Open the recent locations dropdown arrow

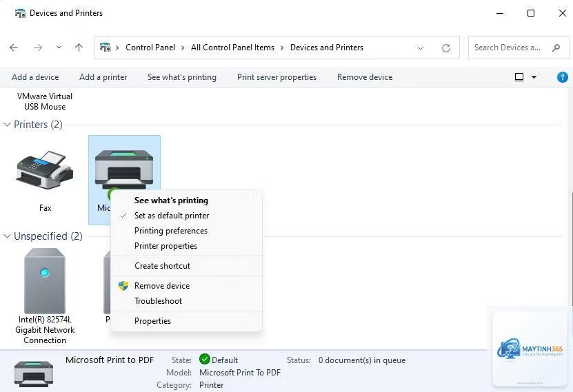click(59, 48)
